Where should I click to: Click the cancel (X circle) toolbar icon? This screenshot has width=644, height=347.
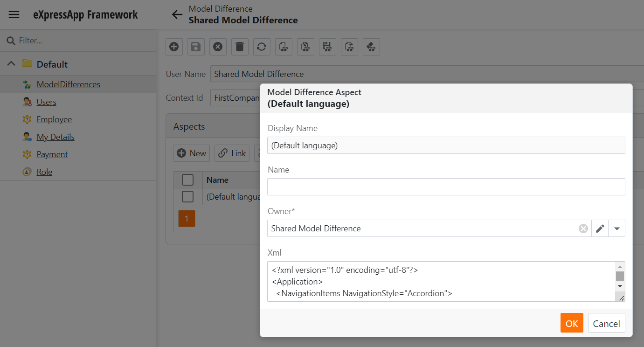click(x=218, y=47)
